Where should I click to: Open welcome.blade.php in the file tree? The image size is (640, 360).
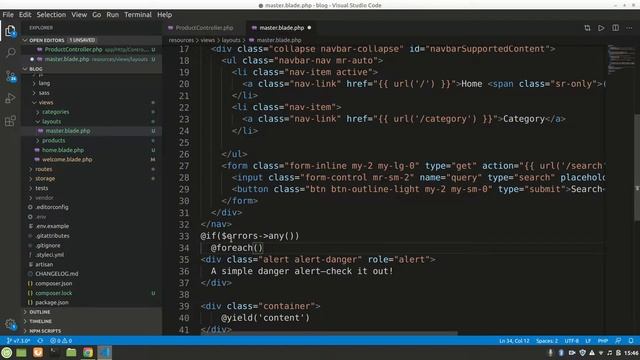pos(67,160)
